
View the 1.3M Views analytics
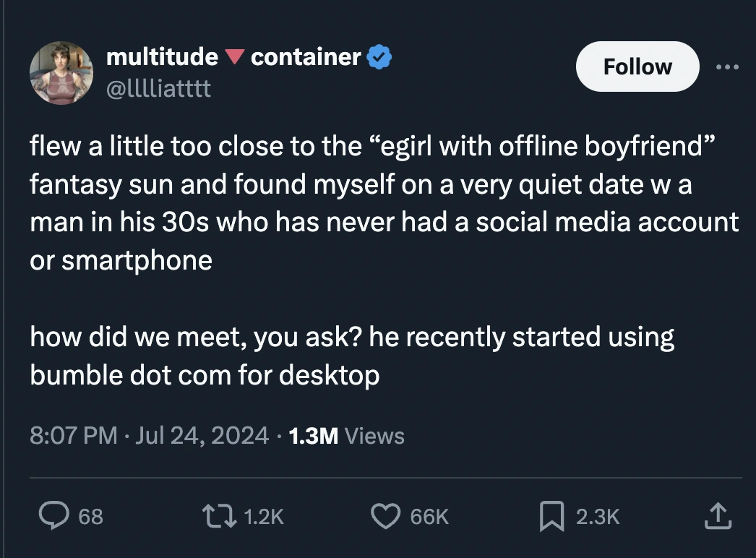tap(346, 435)
